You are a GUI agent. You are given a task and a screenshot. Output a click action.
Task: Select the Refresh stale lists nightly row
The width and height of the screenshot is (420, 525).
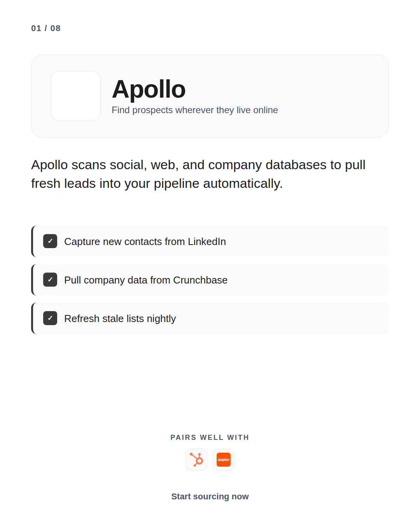point(210,318)
